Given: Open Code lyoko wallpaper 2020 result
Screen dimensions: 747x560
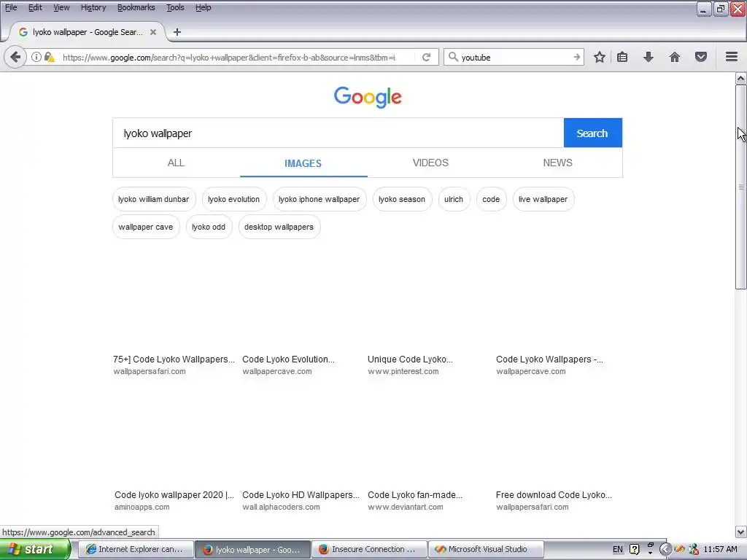Looking at the screenshot, I should point(174,495).
